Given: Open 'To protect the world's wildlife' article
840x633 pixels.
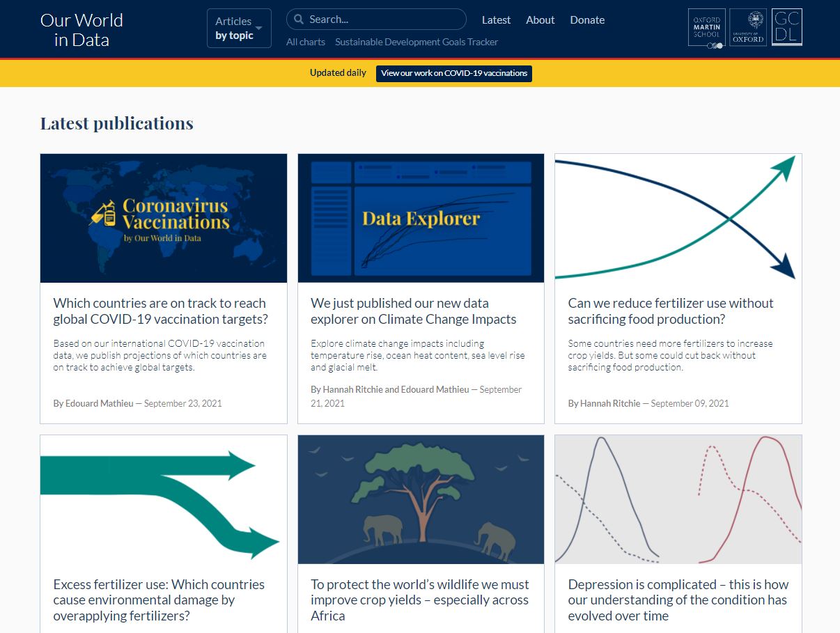Looking at the screenshot, I should pyautogui.click(x=420, y=600).
